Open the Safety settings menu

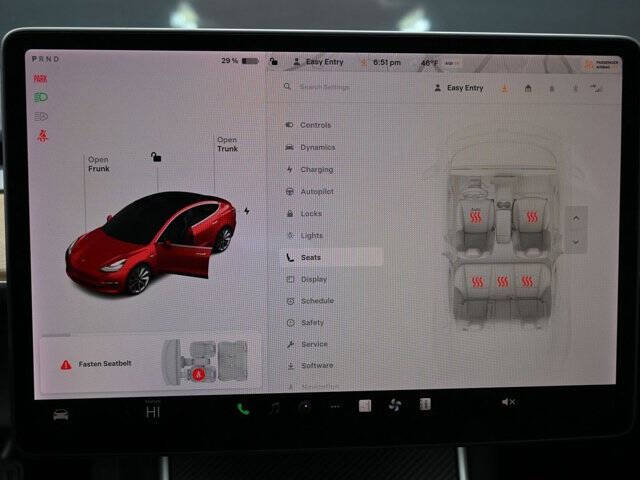click(x=305, y=322)
